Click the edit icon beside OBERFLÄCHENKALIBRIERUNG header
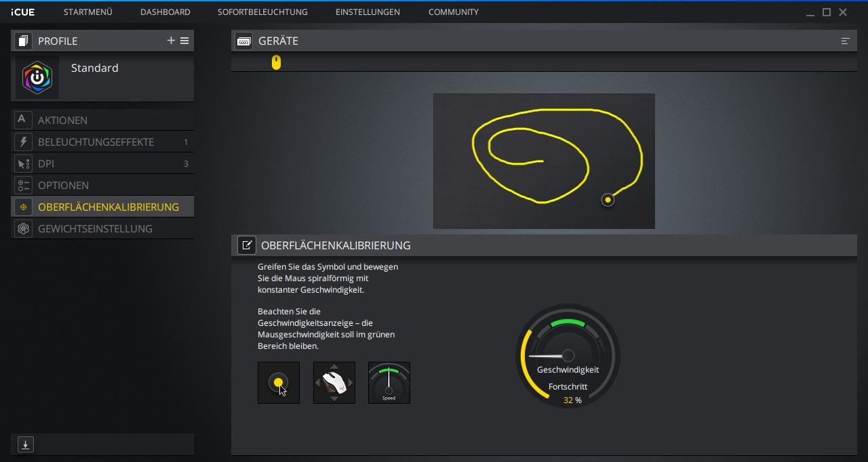 point(246,245)
